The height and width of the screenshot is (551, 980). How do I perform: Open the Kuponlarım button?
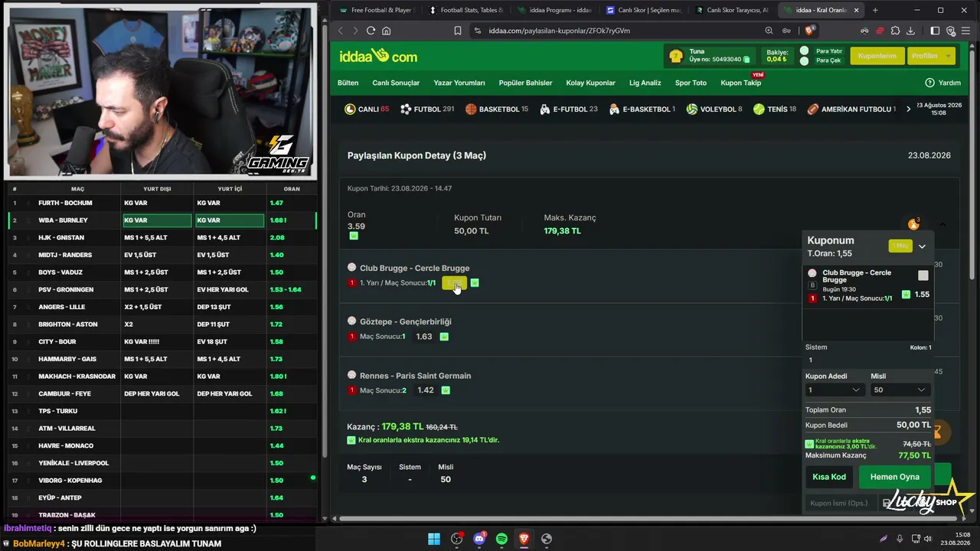click(877, 56)
